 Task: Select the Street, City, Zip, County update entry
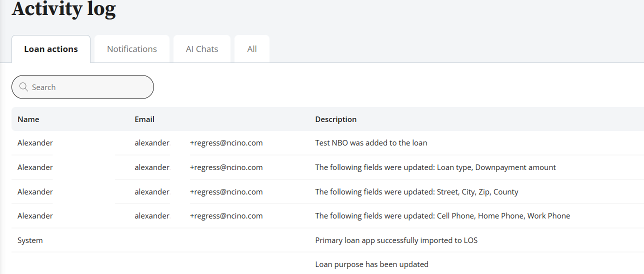click(416, 192)
